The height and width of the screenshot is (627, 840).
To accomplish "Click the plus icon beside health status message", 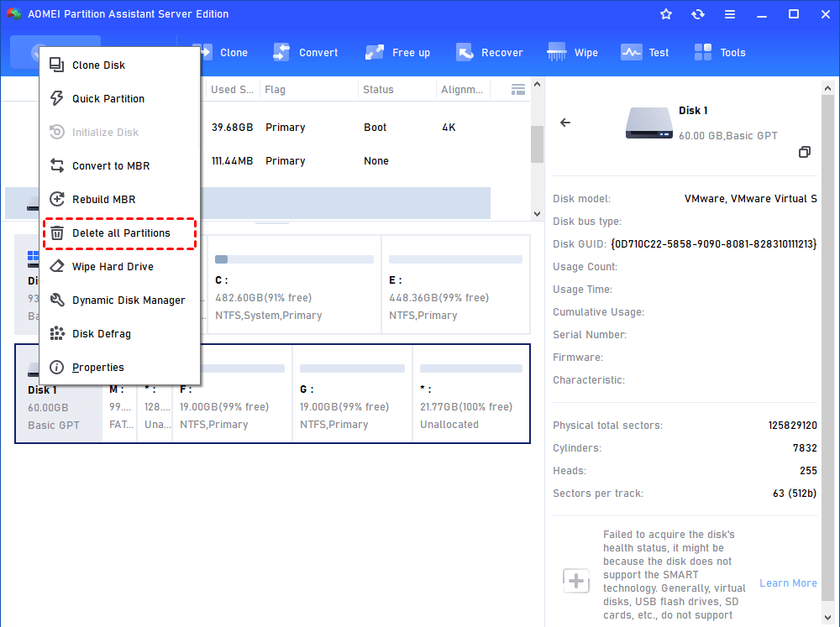I will pos(576,581).
